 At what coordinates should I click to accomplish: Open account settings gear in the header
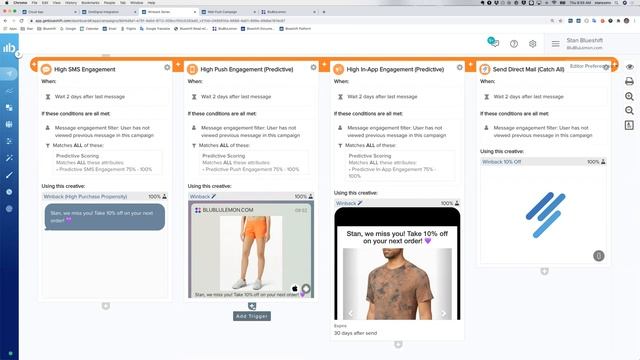[x=532, y=44]
